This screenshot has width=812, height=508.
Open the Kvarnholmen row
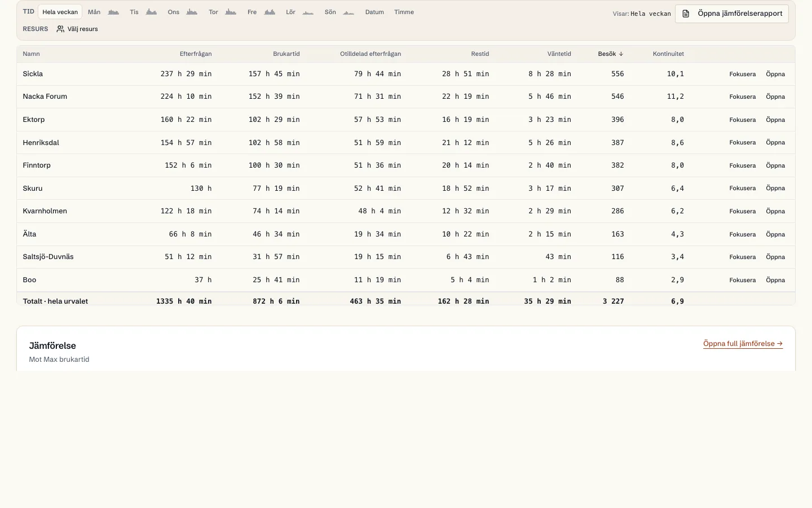775,211
